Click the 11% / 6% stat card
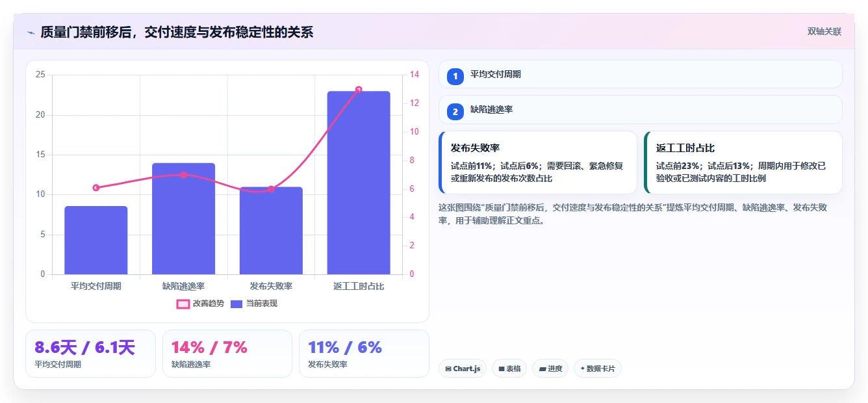868x403 pixels. pos(364,354)
